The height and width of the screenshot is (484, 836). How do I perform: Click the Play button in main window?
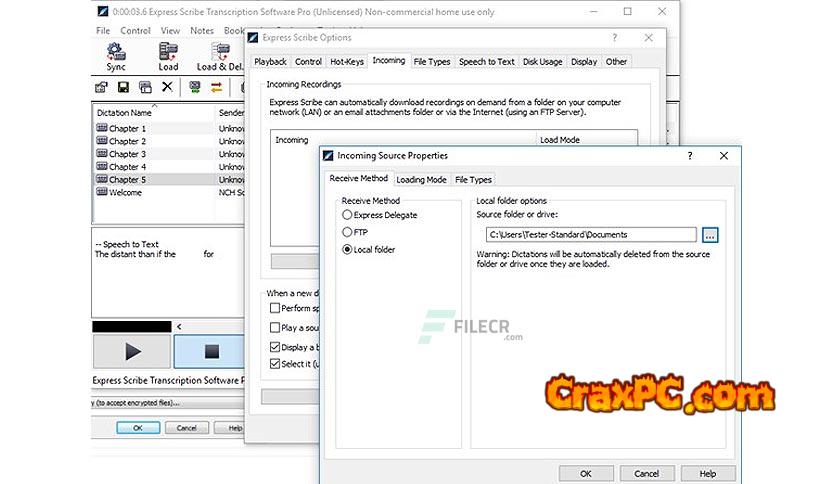[132, 351]
